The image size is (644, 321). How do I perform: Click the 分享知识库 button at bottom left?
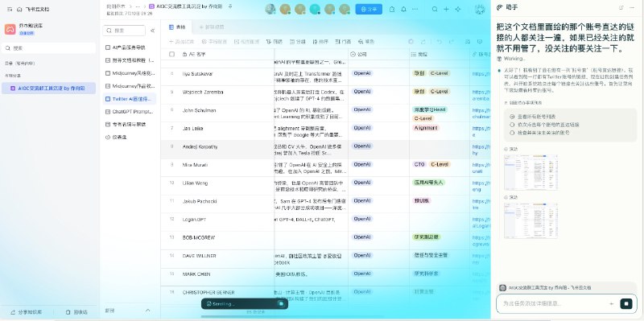(x=26, y=312)
